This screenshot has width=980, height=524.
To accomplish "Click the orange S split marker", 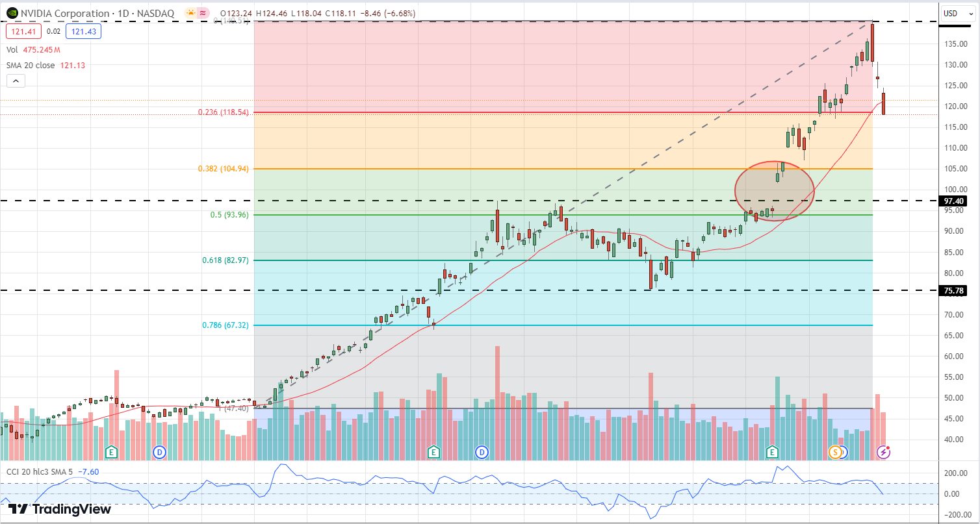I will click(x=834, y=451).
